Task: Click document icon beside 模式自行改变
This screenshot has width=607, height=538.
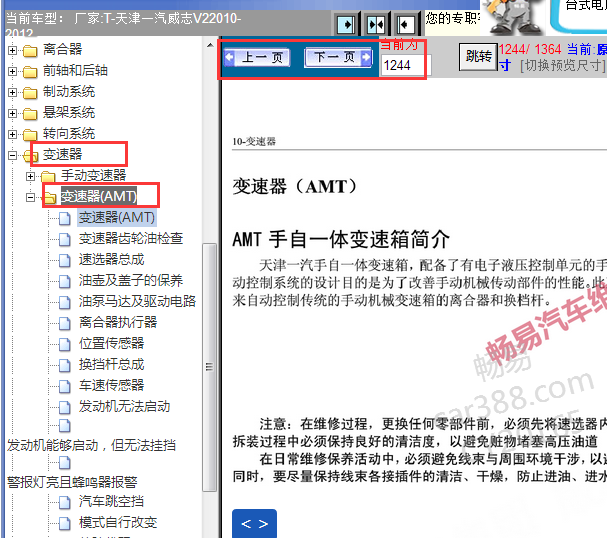Action: [x=65, y=524]
